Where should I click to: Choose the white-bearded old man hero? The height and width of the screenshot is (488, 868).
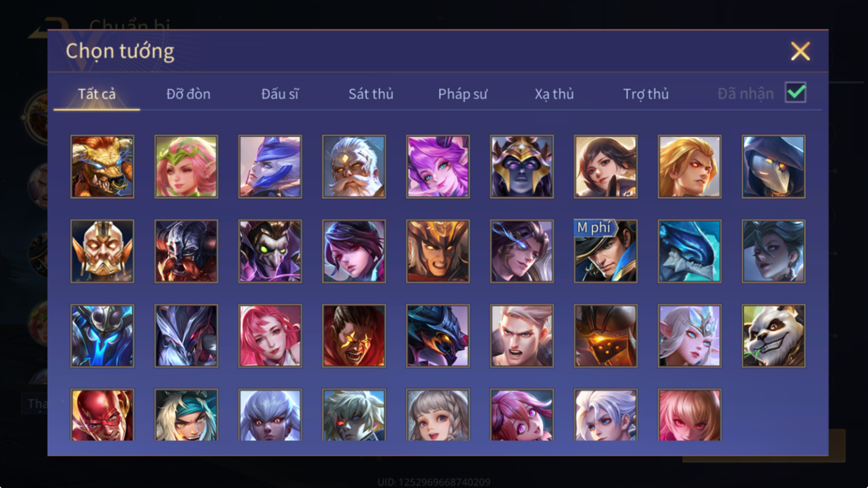pyautogui.click(x=354, y=166)
